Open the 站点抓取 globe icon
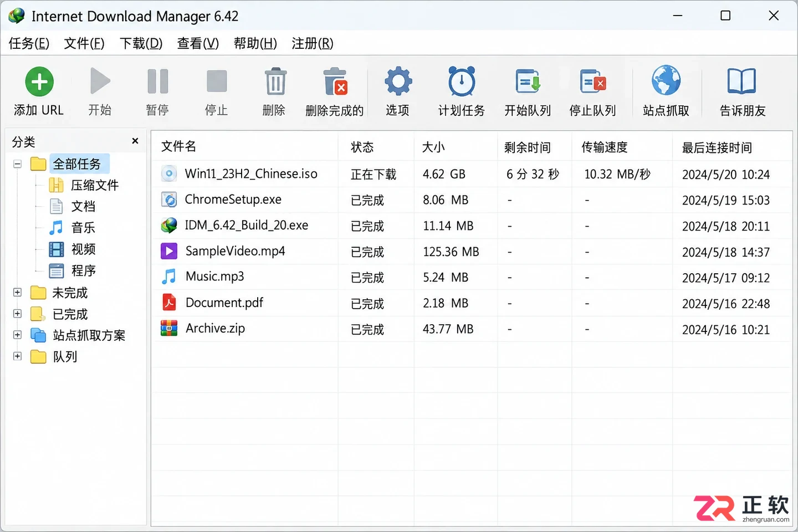This screenshot has width=798, height=532. (666, 81)
